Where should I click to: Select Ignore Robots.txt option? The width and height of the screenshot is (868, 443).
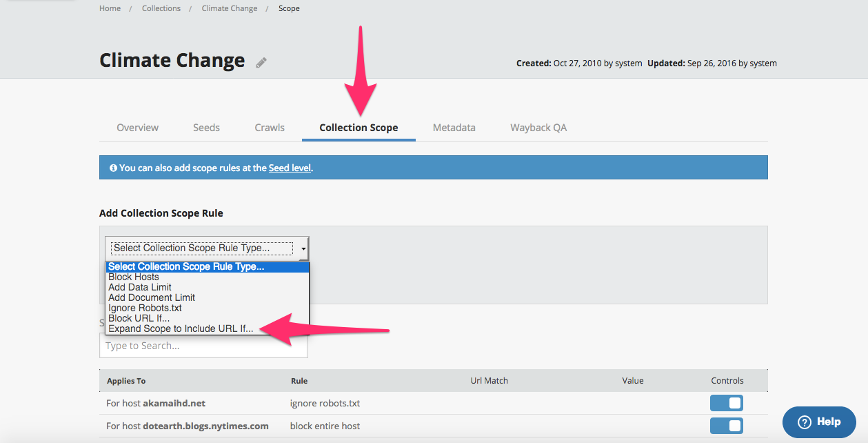click(x=145, y=308)
